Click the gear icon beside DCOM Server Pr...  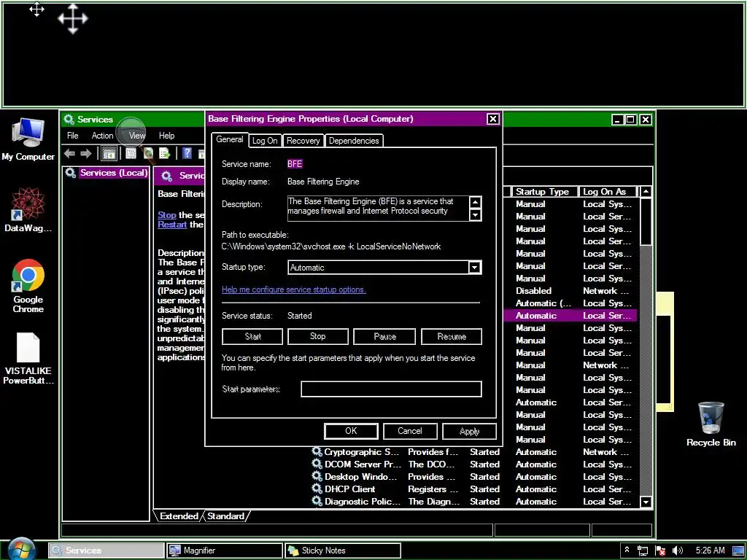pyautogui.click(x=317, y=464)
